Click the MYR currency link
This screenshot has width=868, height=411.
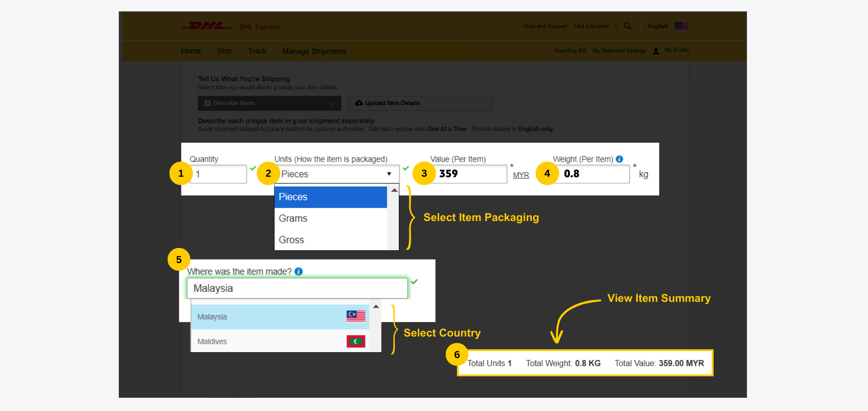pos(521,175)
